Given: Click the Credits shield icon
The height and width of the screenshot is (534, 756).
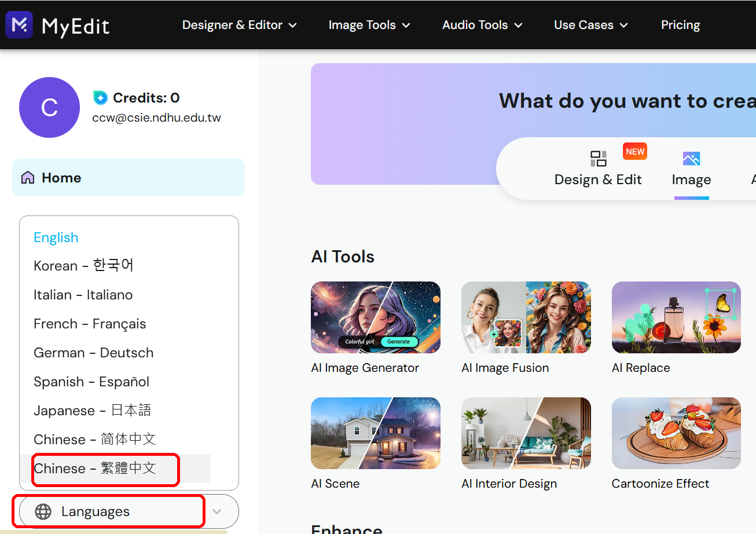Looking at the screenshot, I should pyautogui.click(x=100, y=98).
